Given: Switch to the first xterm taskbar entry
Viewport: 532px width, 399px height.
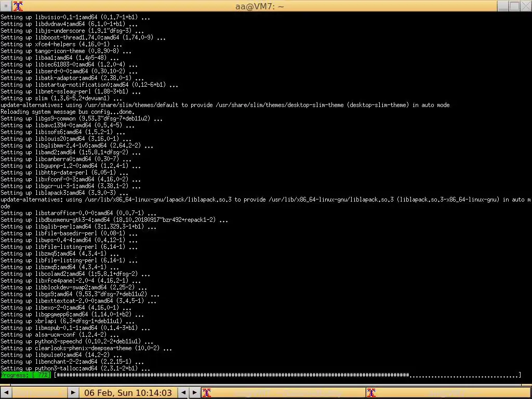Looking at the screenshot, I should point(283,393).
